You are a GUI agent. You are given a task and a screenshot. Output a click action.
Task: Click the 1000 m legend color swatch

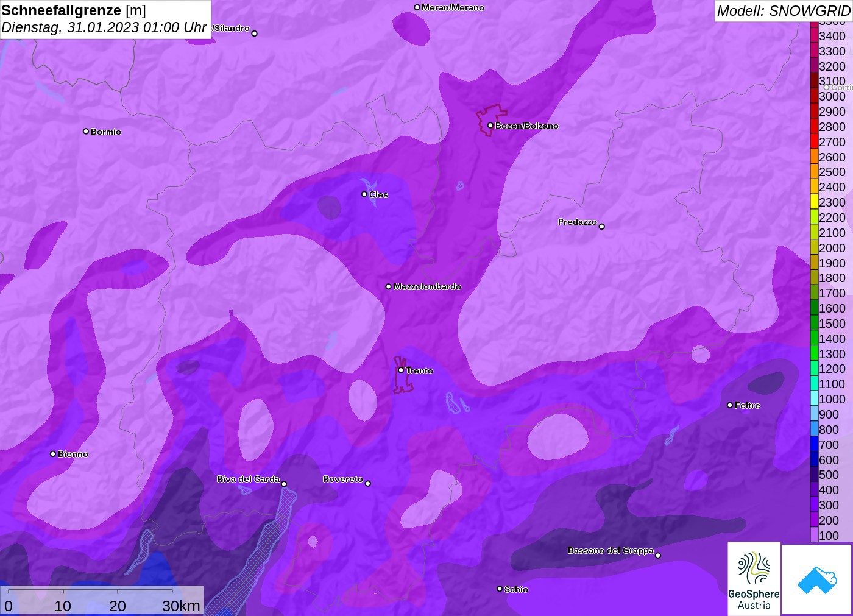(x=814, y=399)
